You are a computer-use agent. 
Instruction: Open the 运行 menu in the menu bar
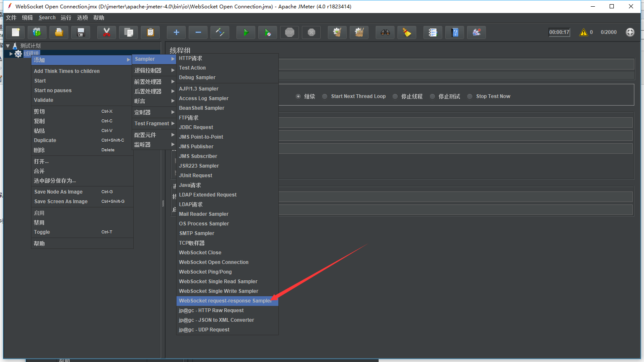(66, 18)
